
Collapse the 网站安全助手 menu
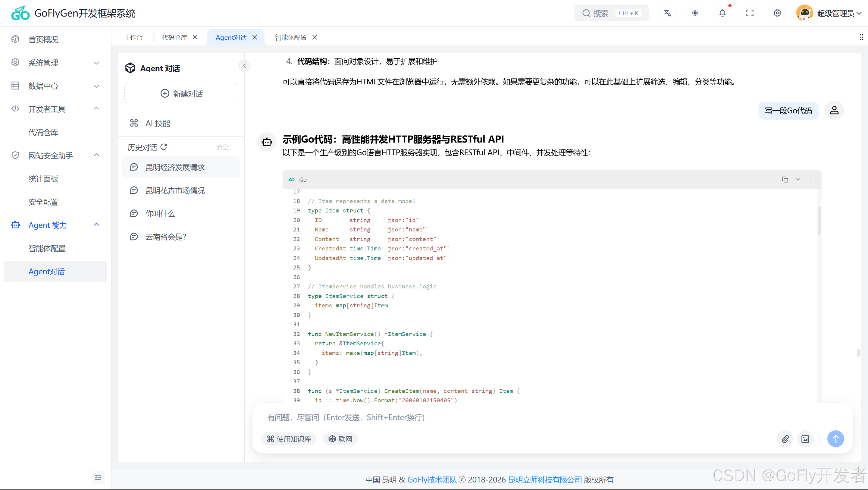(x=56, y=155)
